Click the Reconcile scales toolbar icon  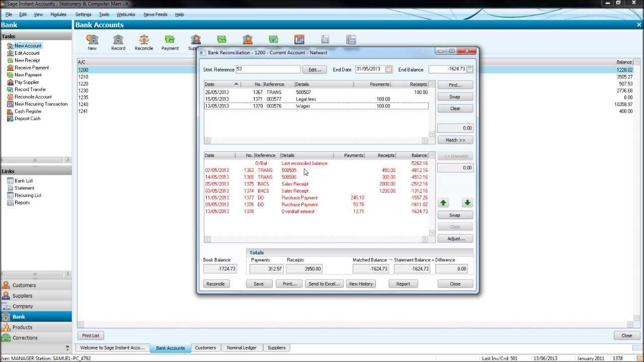[144, 40]
